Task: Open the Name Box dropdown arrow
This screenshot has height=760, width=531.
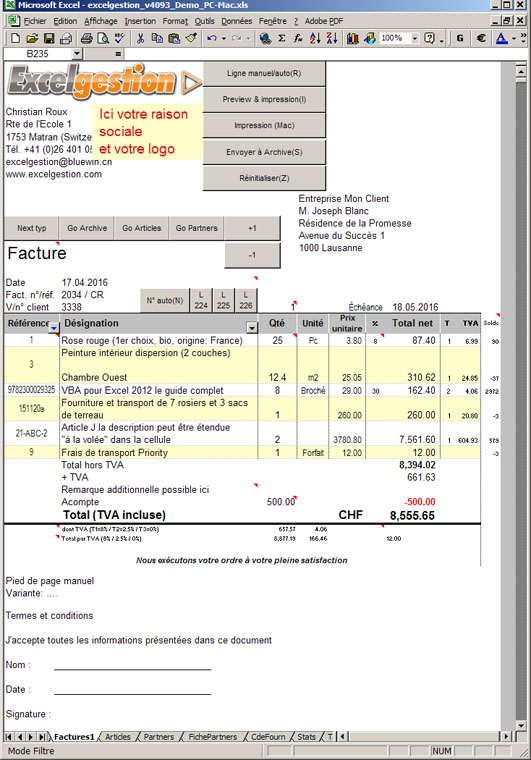Action: click(77, 54)
